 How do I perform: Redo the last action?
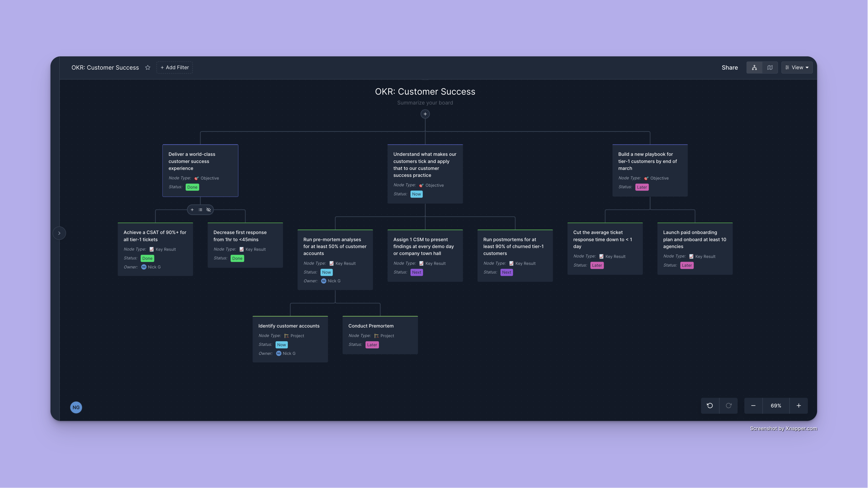click(729, 406)
